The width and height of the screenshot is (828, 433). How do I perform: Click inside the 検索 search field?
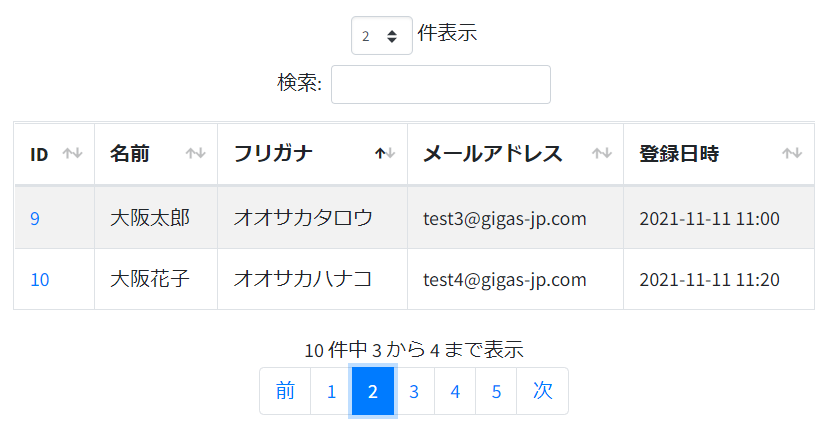pos(441,84)
